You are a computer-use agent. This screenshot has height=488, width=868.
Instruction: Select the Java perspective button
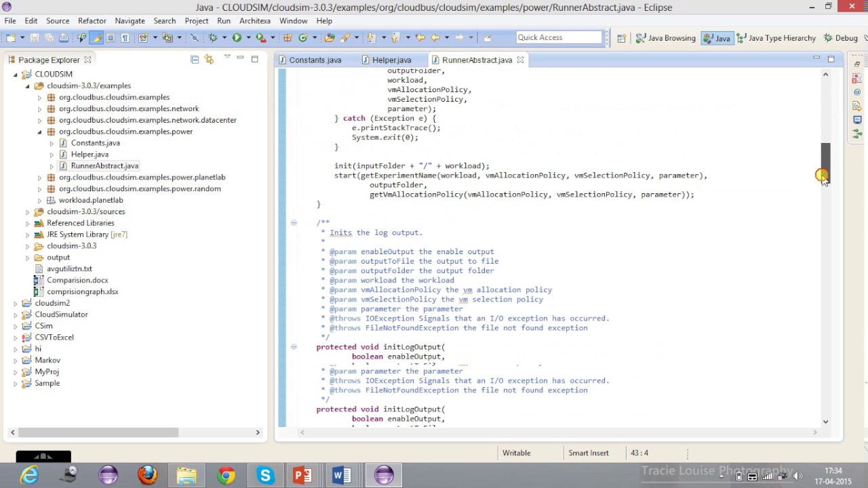coord(717,38)
